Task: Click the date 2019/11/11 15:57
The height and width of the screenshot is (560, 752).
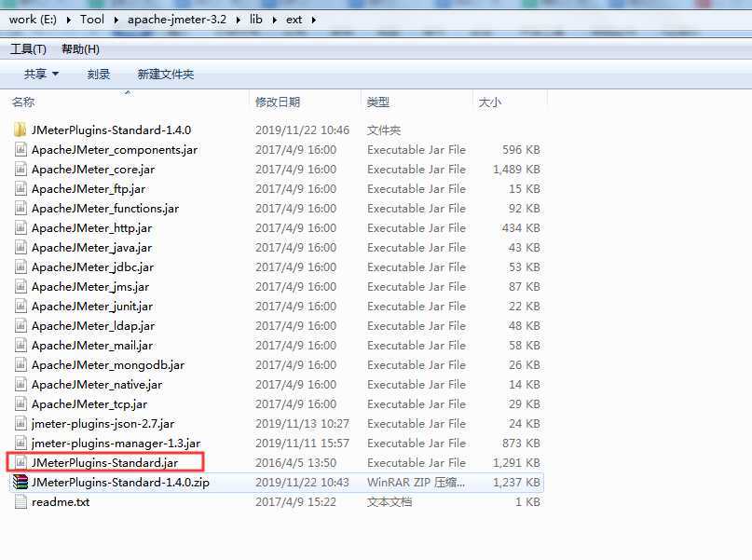Action: tap(302, 443)
